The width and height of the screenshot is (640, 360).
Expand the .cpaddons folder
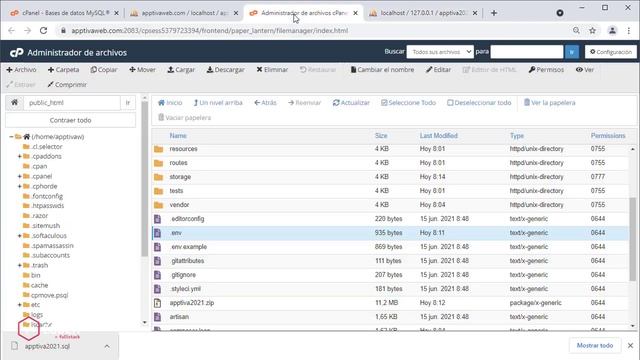point(19,156)
